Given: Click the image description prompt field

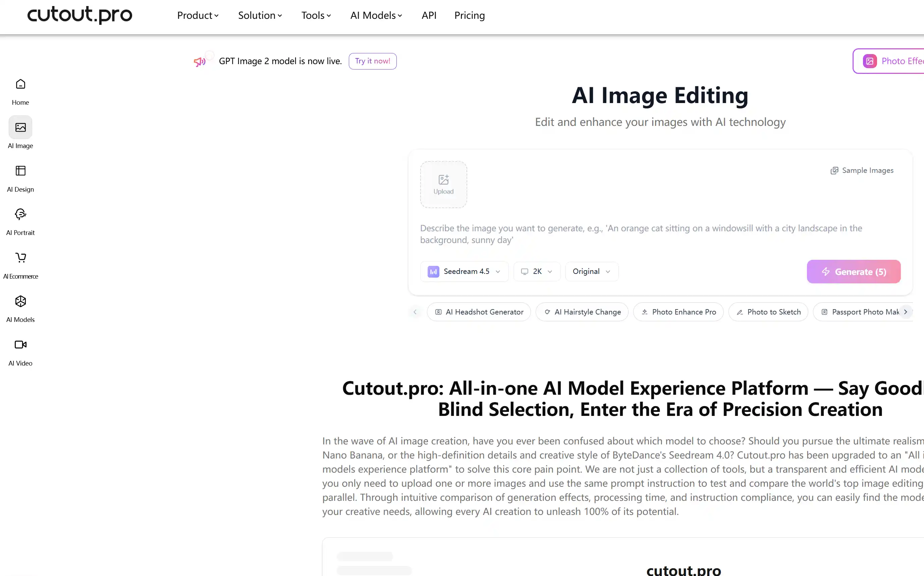Looking at the screenshot, I should 660,234.
